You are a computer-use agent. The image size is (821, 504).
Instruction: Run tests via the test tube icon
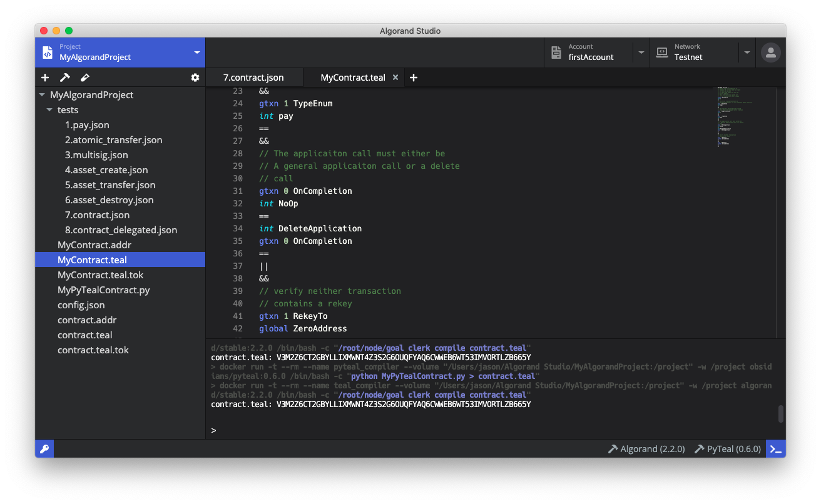[84, 77]
